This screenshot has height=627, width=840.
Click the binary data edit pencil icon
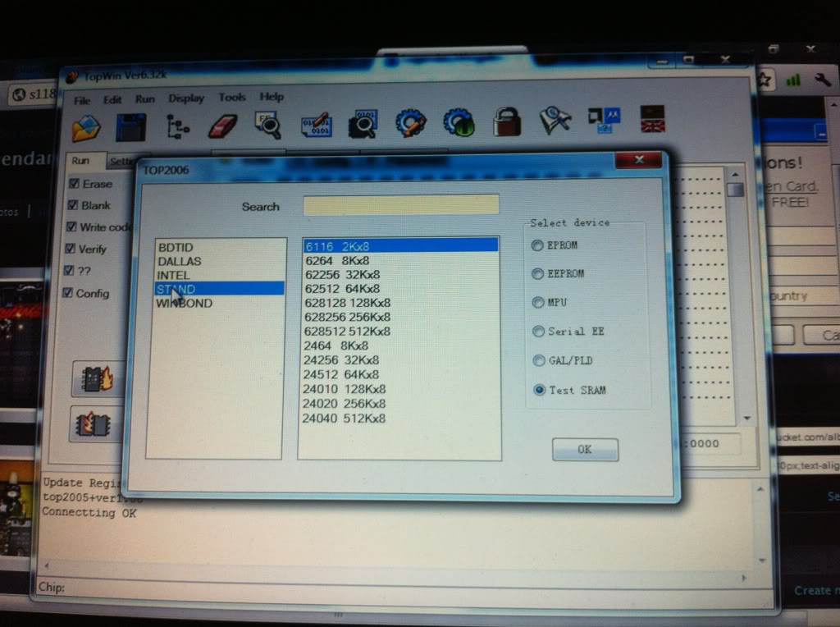point(316,125)
